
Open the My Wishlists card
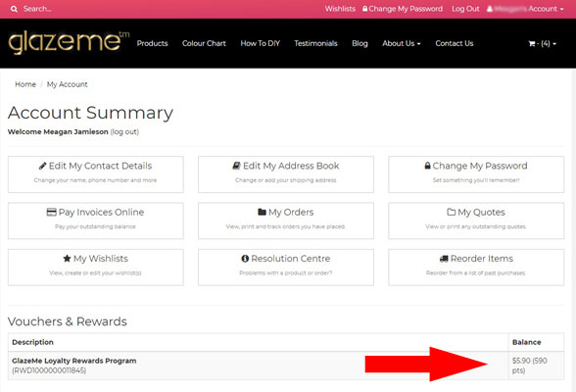point(96,268)
